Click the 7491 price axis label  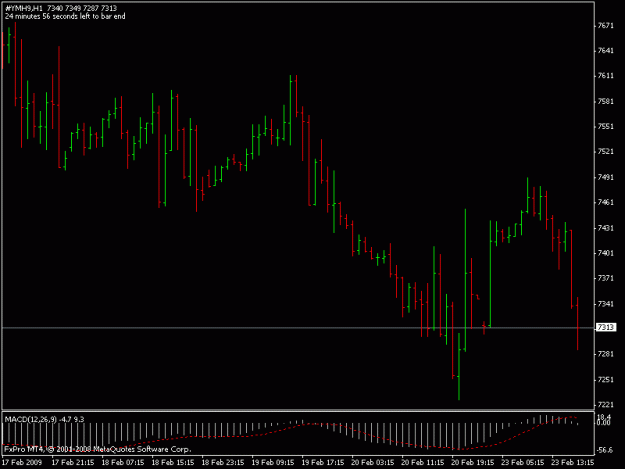(x=605, y=177)
